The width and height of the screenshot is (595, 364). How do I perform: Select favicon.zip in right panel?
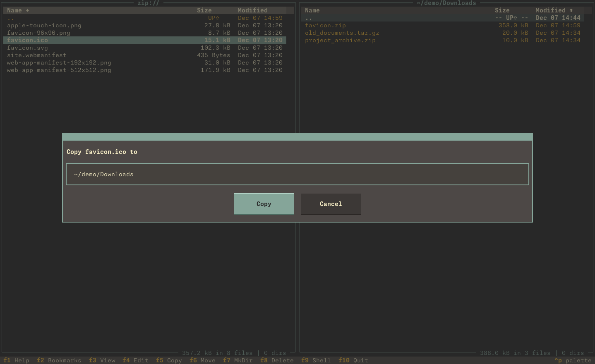(325, 25)
